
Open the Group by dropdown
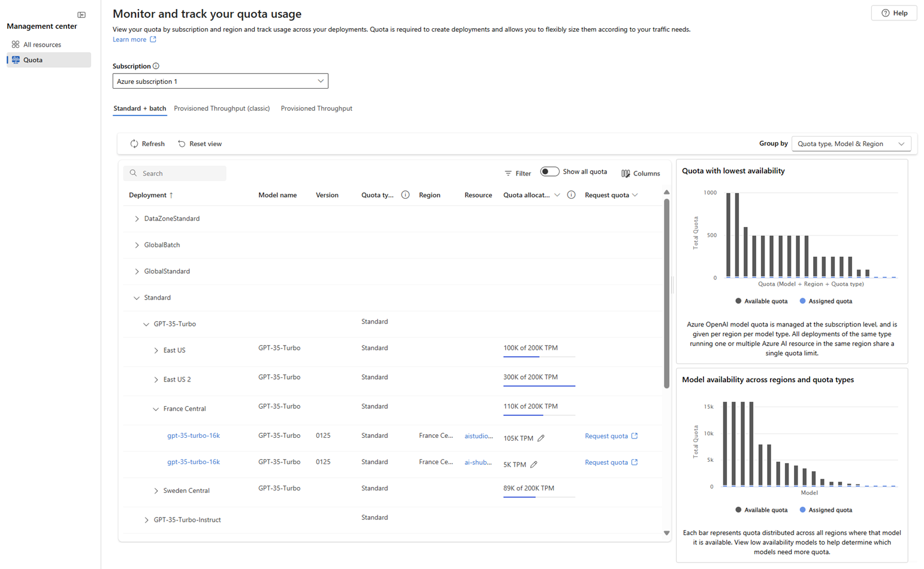coord(851,143)
